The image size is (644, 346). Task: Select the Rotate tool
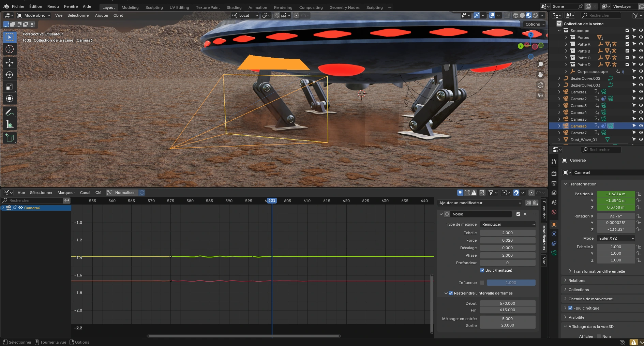pyautogui.click(x=10, y=75)
